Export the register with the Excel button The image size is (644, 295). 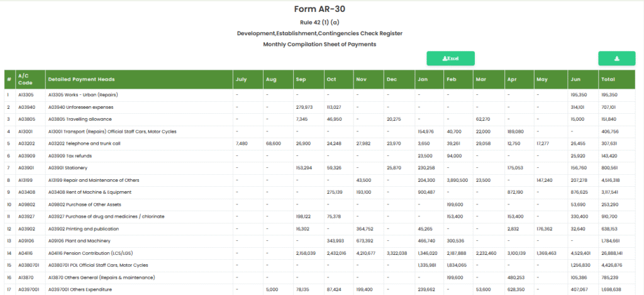[450, 58]
